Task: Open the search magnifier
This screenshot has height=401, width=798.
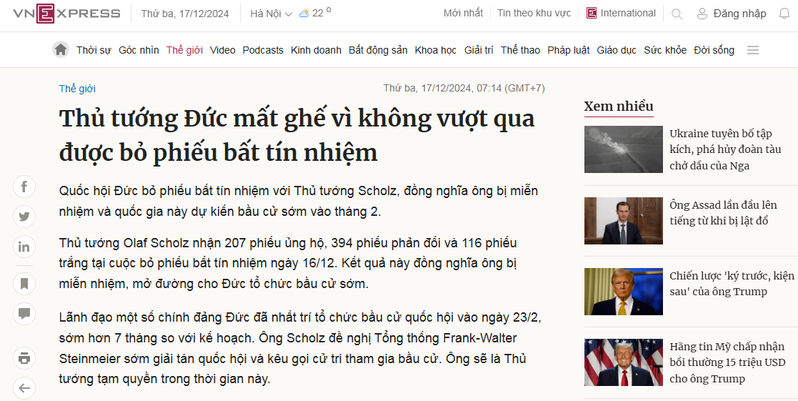Action: tap(679, 14)
